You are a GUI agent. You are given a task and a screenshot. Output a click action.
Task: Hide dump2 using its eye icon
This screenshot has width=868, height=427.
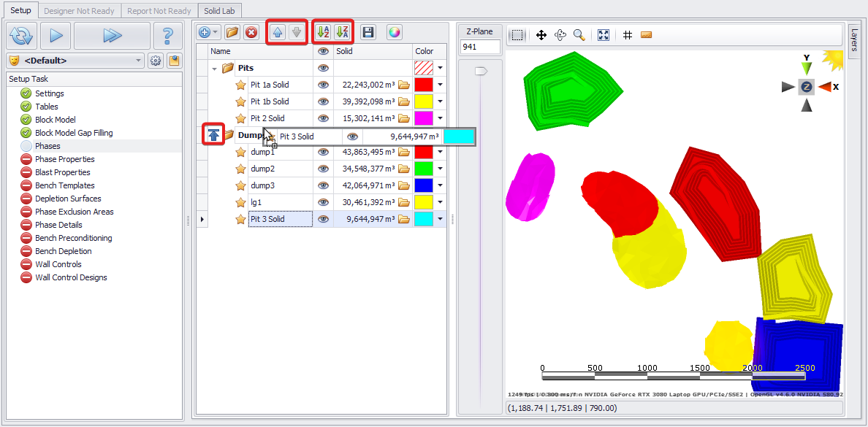323,169
